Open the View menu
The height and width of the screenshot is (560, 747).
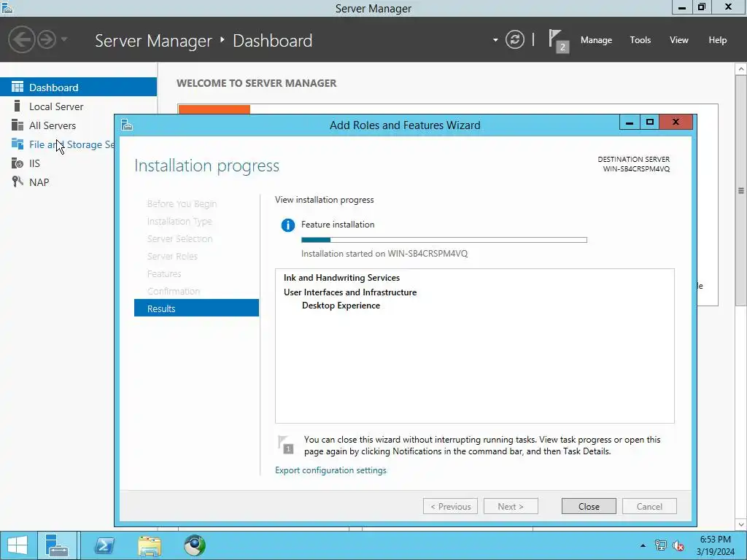[678, 40]
